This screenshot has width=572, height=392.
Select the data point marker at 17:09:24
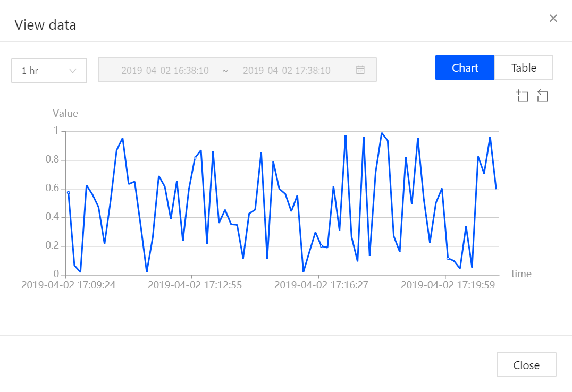(x=68, y=192)
